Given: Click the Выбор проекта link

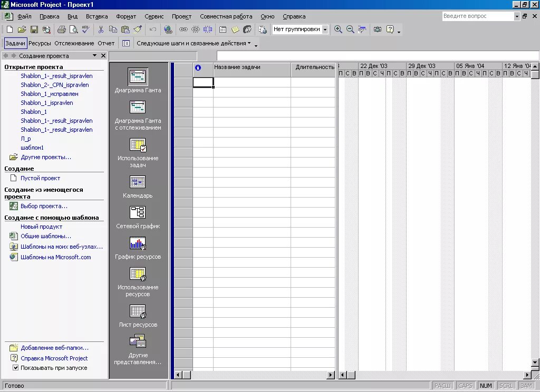Looking at the screenshot, I should (x=44, y=206).
